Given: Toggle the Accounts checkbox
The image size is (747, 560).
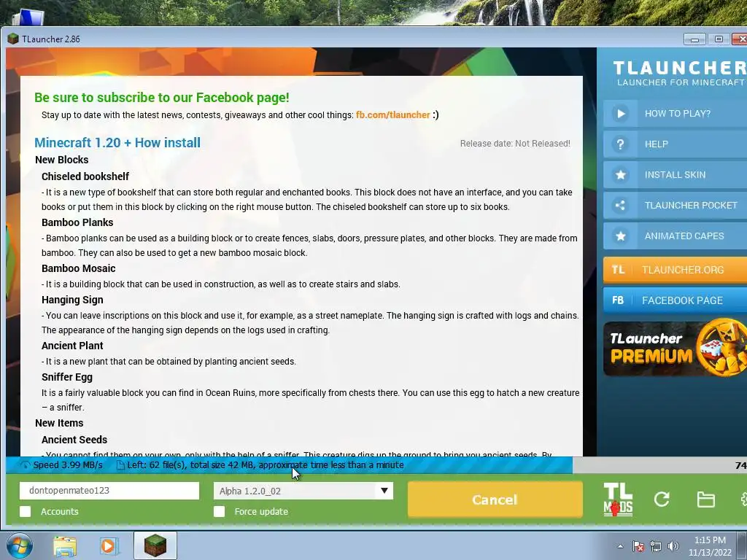Looking at the screenshot, I should [x=26, y=511].
